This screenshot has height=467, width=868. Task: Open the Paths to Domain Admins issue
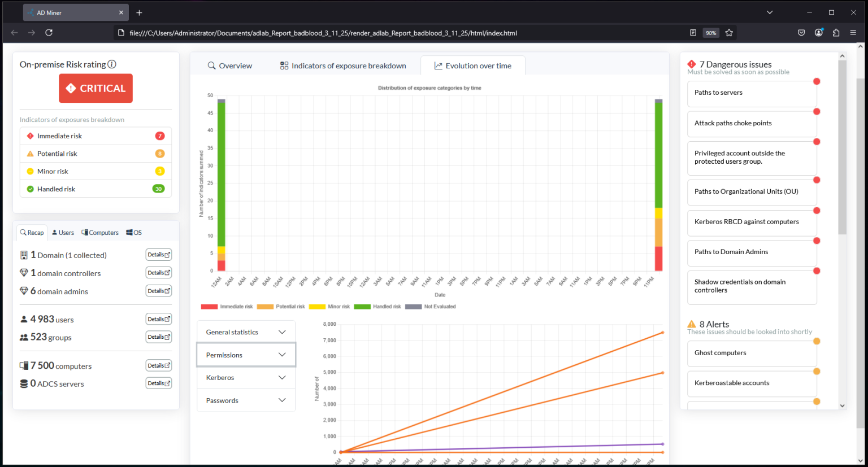pos(752,252)
